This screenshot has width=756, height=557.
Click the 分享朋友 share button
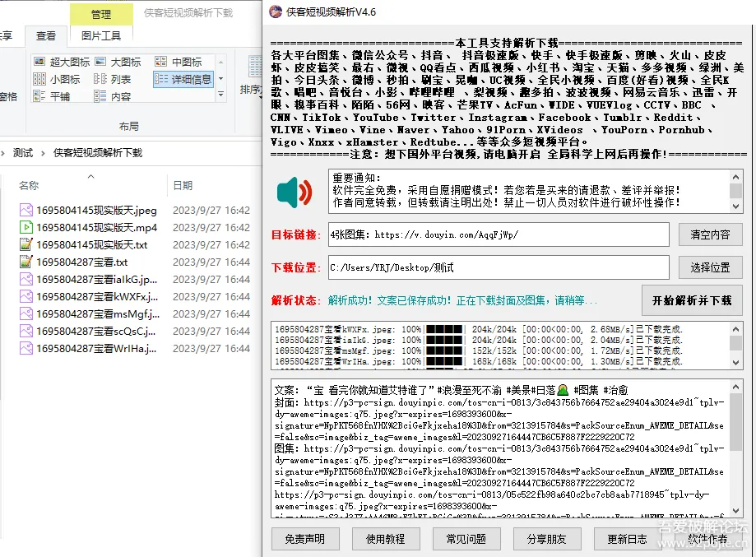click(x=547, y=539)
